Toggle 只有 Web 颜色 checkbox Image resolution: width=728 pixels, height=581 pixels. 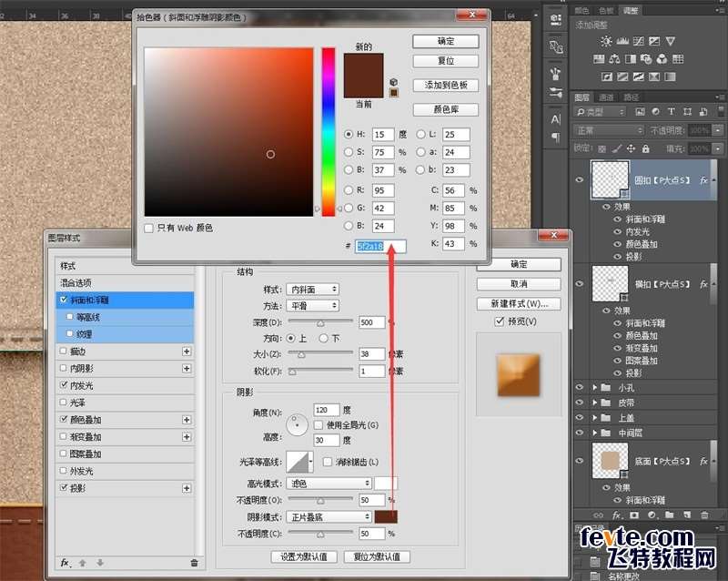(148, 229)
